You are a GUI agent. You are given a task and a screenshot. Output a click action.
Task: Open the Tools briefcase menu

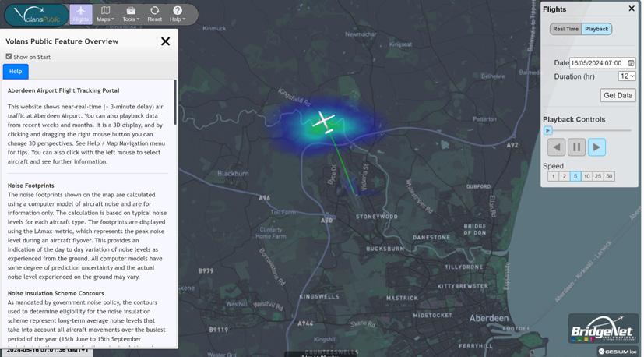point(131,14)
